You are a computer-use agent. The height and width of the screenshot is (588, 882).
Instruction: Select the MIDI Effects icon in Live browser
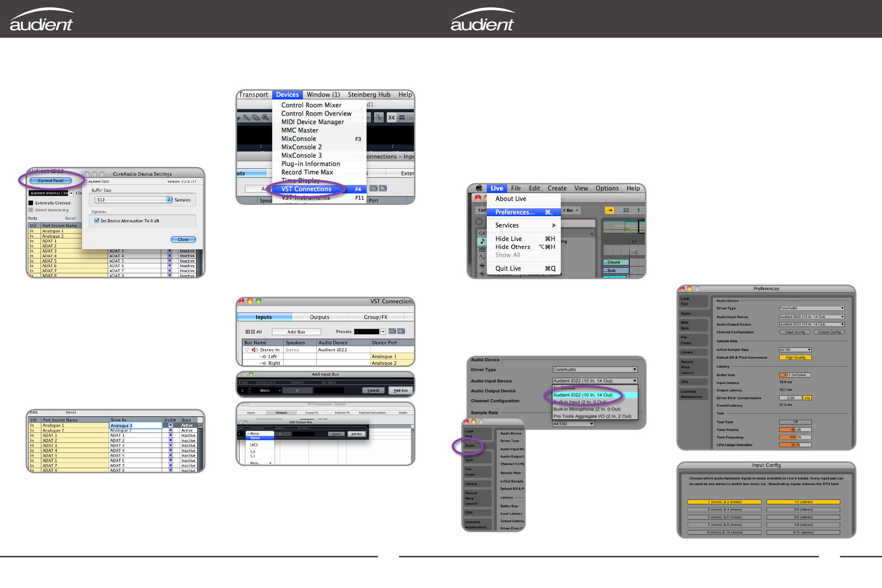click(x=482, y=274)
